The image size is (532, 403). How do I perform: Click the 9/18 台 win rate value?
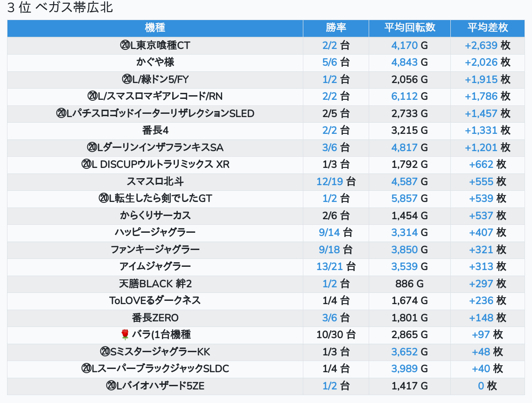[x=336, y=250]
